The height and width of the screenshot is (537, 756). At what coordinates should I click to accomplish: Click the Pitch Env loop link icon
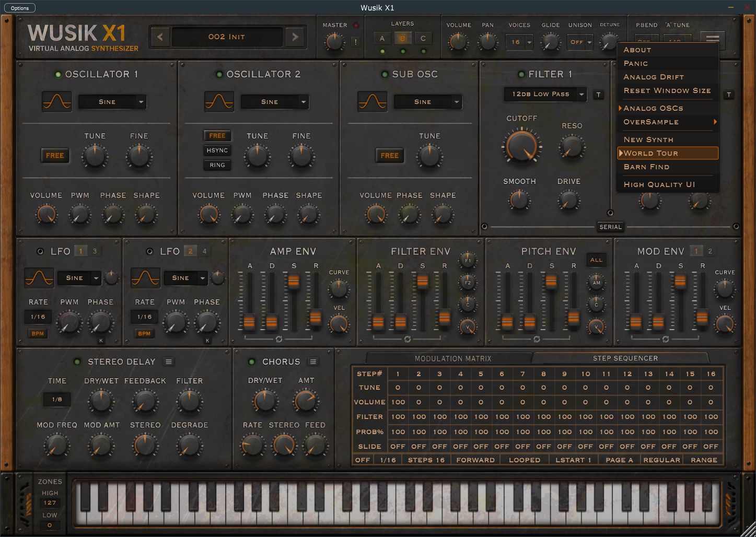537,339
